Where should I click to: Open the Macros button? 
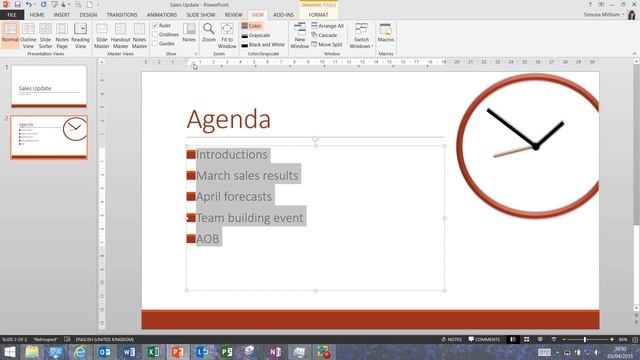386,33
